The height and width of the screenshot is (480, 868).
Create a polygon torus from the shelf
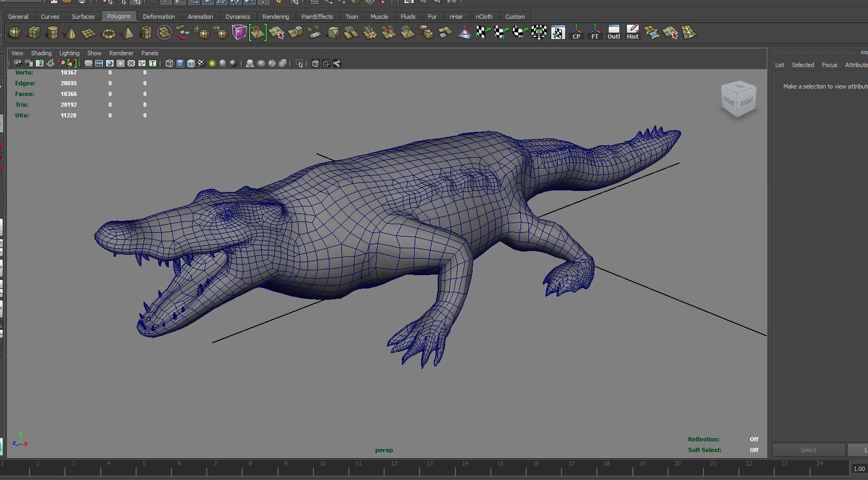coord(108,33)
